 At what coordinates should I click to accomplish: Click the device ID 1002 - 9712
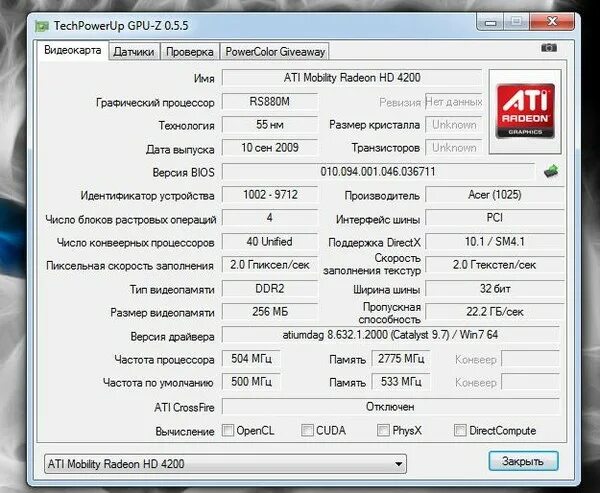[x=270, y=195]
